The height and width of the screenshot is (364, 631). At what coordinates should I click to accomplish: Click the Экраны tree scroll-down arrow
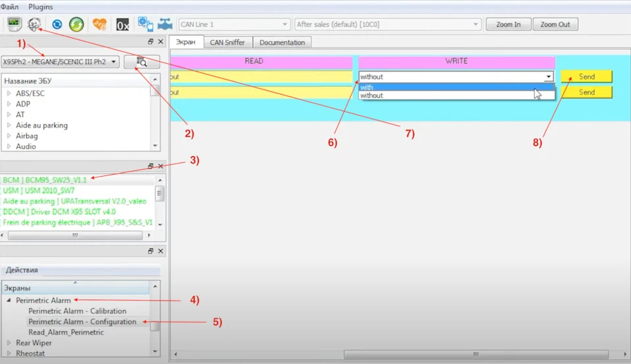coord(155,352)
